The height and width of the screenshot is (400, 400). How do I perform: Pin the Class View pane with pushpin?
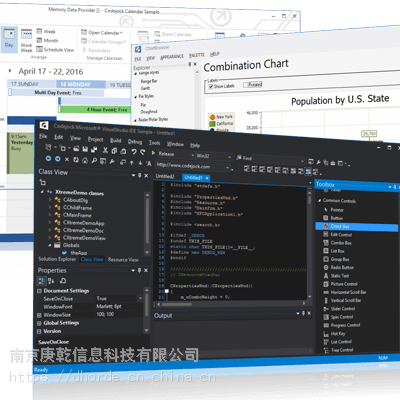139,175
